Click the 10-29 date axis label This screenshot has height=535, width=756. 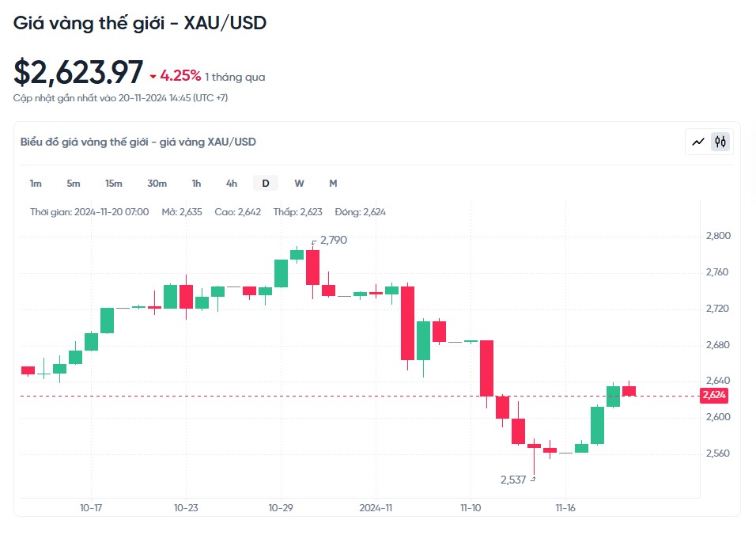coord(281,508)
